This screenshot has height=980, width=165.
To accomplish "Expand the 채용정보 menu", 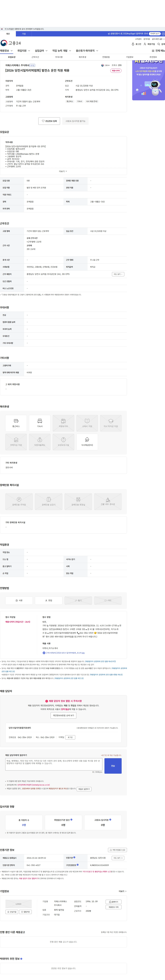I will click(x=6, y=51).
